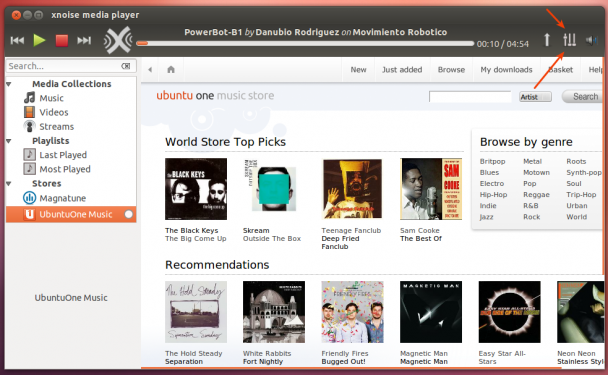608x375 pixels.
Task: Click the upward arrow toolbar icon
Action: click(x=547, y=40)
